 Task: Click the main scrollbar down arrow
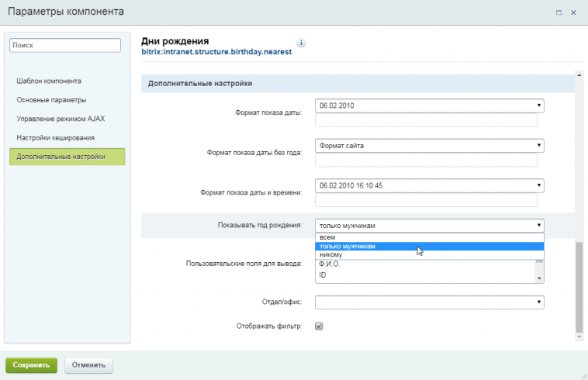coord(579,337)
